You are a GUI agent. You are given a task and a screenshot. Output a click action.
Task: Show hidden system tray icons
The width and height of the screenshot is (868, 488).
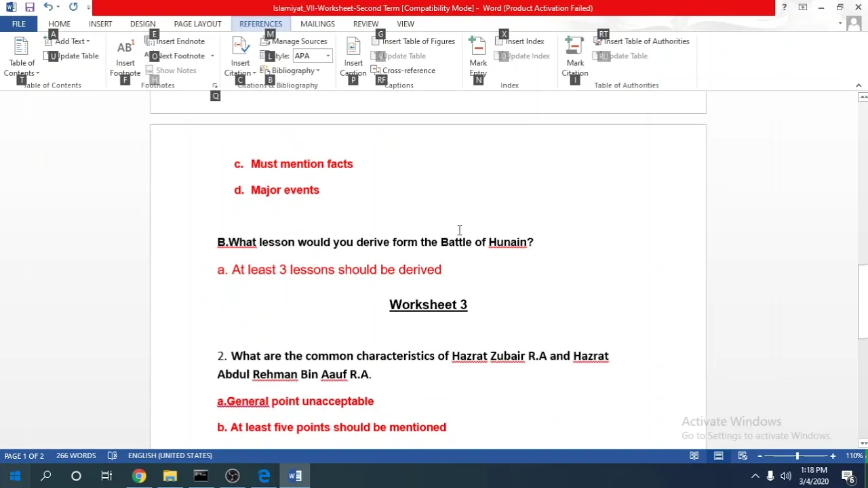[755, 476]
